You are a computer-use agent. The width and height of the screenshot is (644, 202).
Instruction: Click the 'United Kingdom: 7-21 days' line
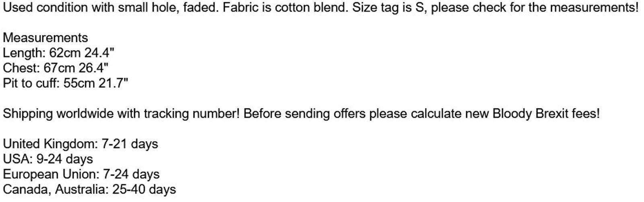pos(80,144)
